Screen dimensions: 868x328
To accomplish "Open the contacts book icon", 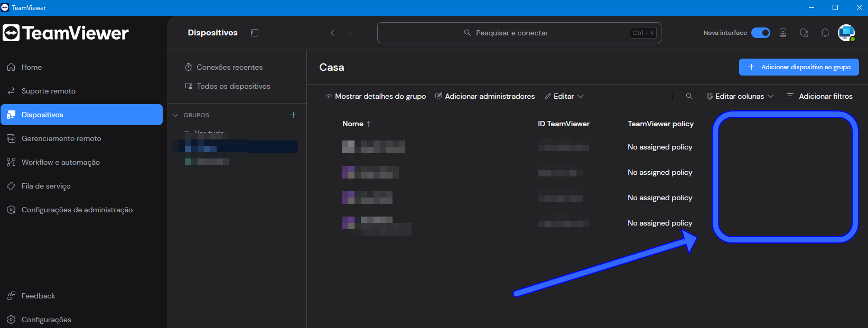I will (783, 33).
